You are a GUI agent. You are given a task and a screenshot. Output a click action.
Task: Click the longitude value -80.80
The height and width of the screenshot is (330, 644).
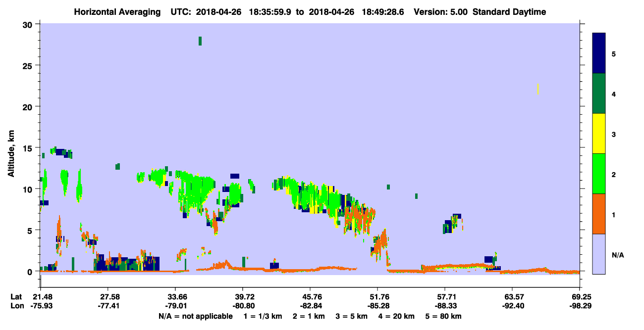click(243, 306)
